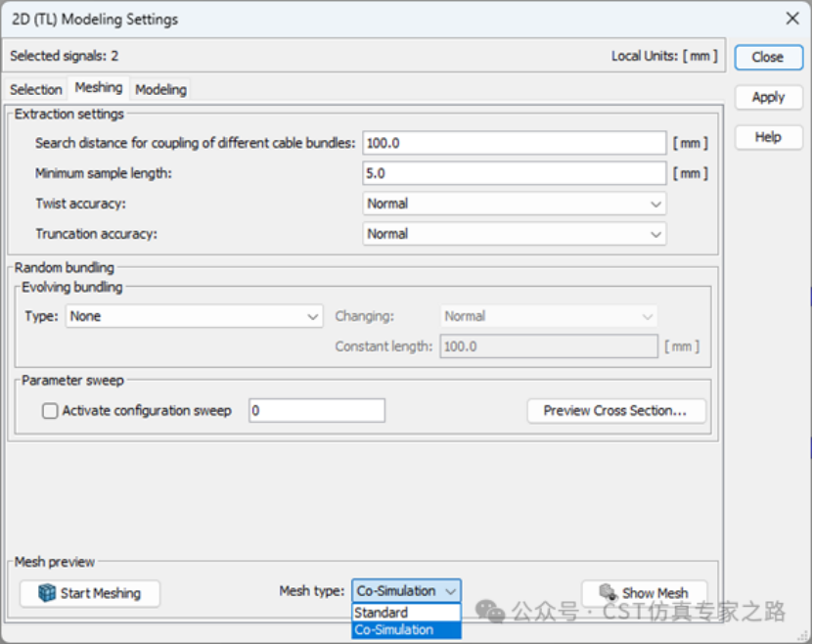This screenshot has height=644, width=813.
Task: Switch to the Modeling tab
Action: pos(160,90)
